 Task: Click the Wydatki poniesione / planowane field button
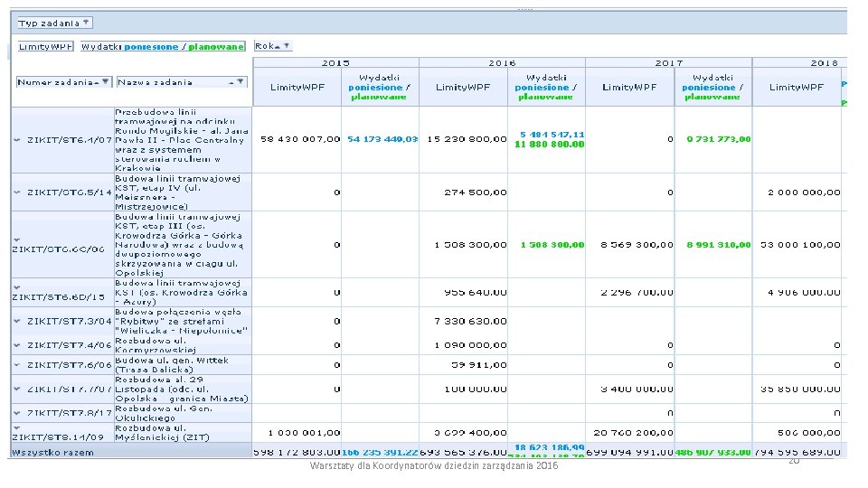point(163,46)
